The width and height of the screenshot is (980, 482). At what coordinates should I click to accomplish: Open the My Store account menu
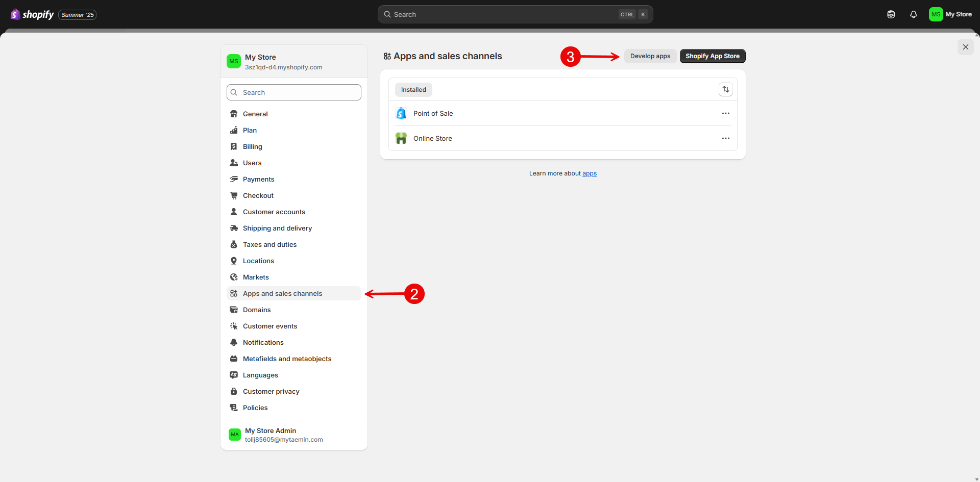950,14
